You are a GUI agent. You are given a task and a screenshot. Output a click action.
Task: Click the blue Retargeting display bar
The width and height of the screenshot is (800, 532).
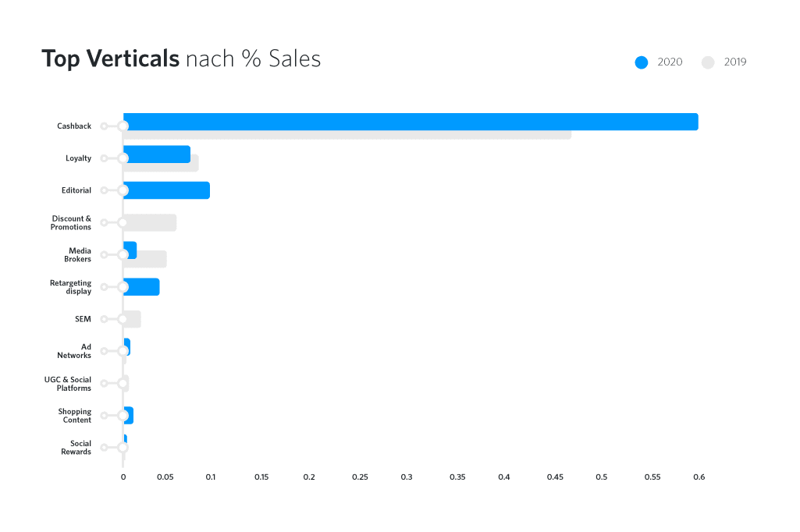click(144, 287)
